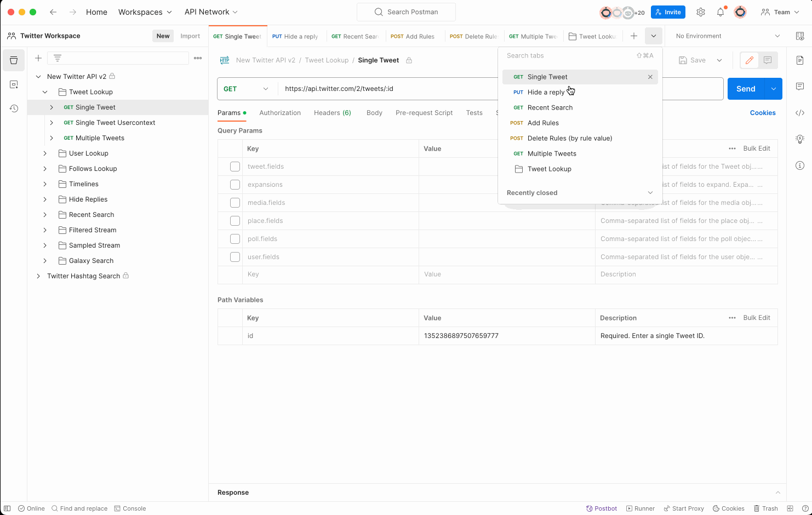Click the Send button
The width and height of the screenshot is (812, 515).
coord(745,88)
